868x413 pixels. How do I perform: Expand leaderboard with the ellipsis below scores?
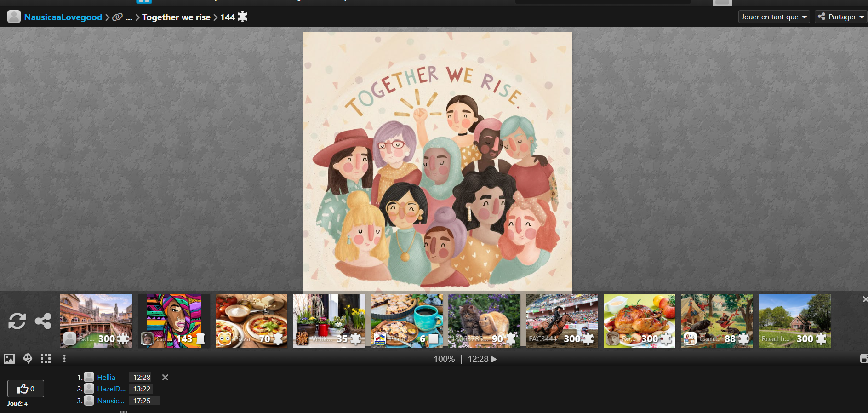(x=123, y=411)
